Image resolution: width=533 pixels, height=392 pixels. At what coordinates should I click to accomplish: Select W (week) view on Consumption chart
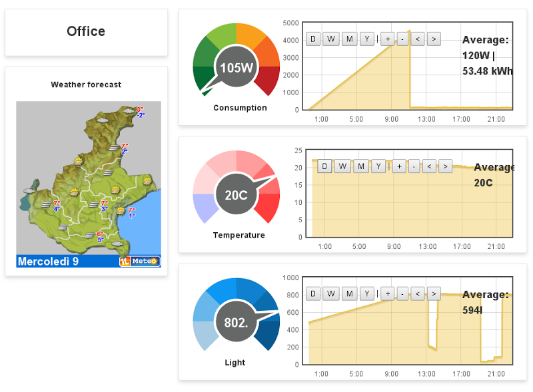(x=331, y=39)
